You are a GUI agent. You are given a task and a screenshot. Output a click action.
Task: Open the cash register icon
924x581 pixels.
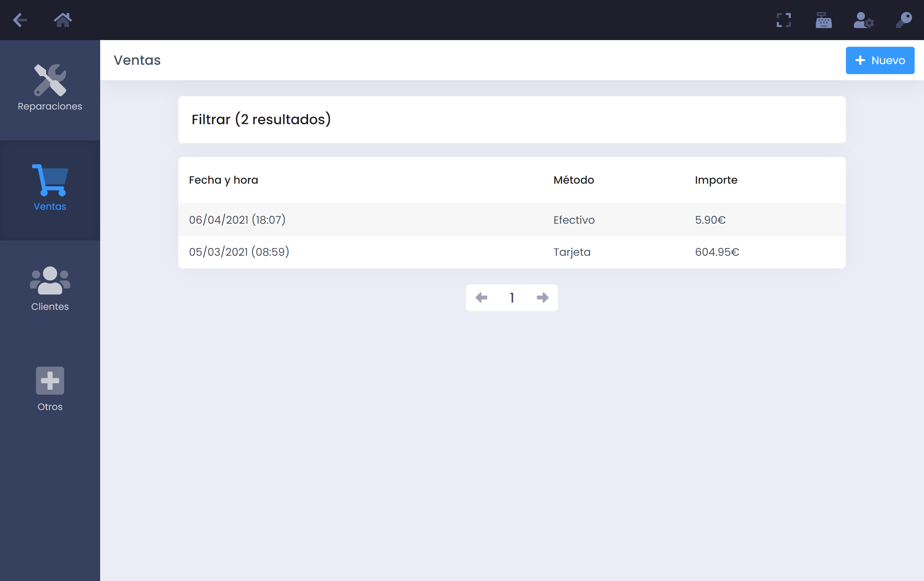(824, 20)
